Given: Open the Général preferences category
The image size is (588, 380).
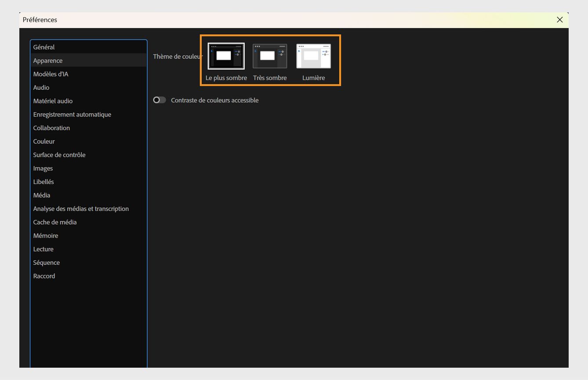Looking at the screenshot, I should pyautogui.click(x=88, y=47).
